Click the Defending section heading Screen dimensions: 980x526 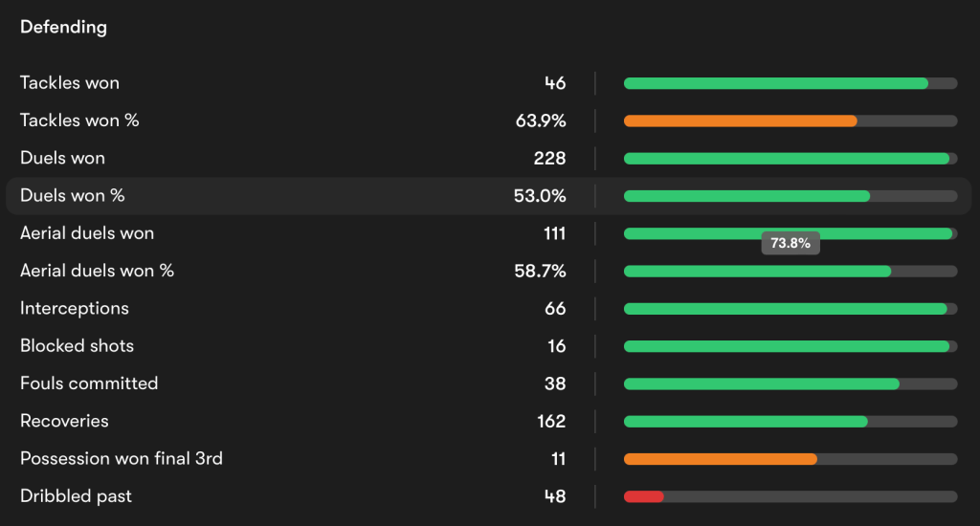63,27
